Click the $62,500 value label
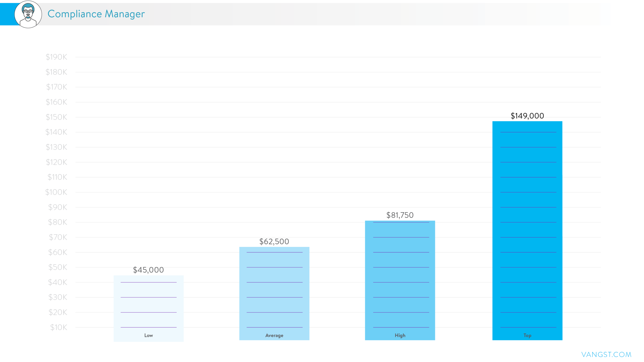Image resolution: width=644 pixels, height=362 pixels. tap(274, 241)
